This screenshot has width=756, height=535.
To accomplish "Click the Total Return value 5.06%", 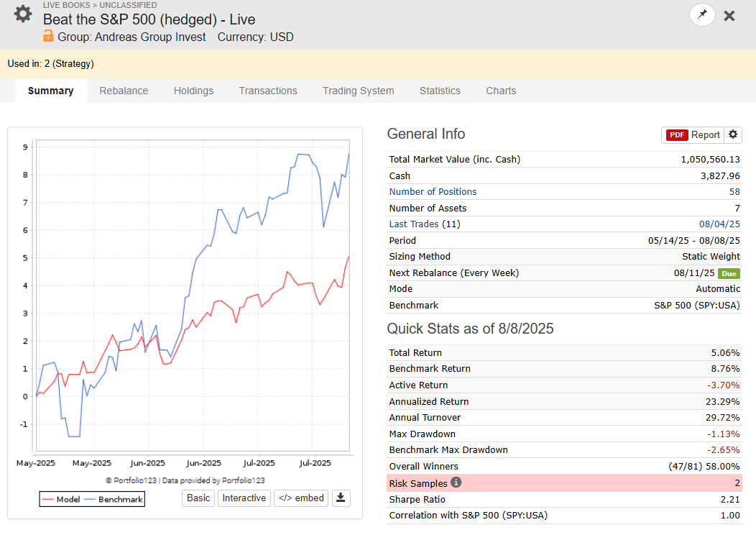I will [x=725, y=353].
